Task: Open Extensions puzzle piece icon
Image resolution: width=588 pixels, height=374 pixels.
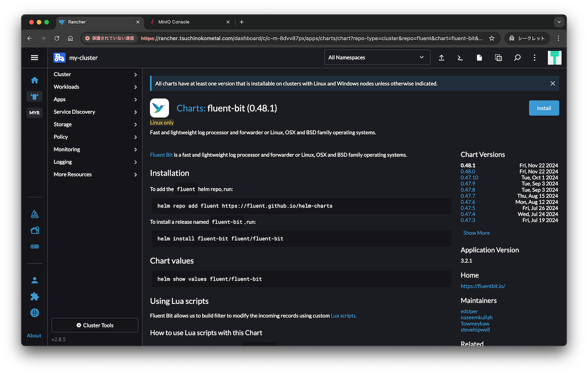Action: click(x=35, y=296)
